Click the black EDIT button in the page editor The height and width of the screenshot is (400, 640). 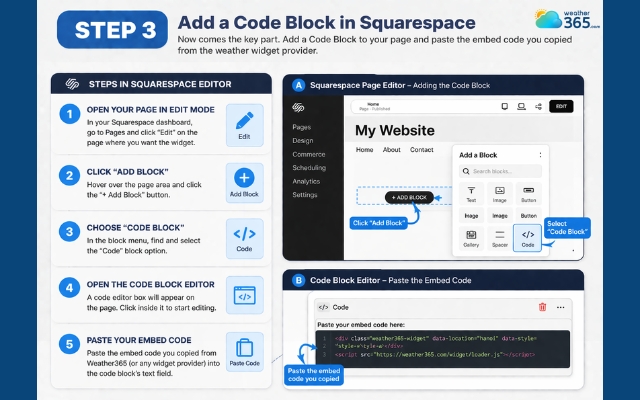tap(561, 106)
